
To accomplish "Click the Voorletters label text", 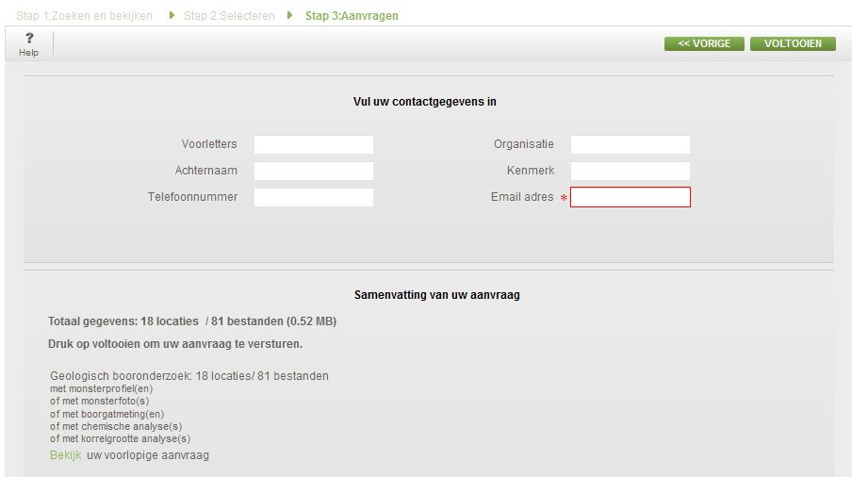I will point(209,144).
